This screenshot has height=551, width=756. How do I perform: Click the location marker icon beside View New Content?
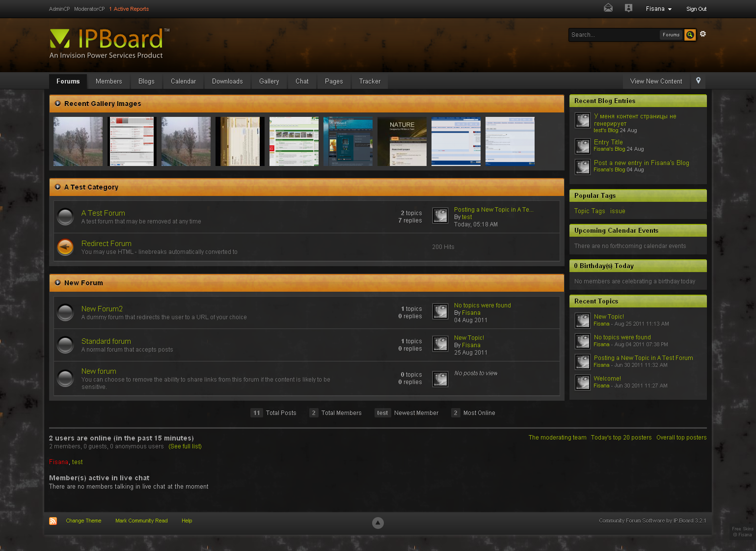tap(698, 81)
